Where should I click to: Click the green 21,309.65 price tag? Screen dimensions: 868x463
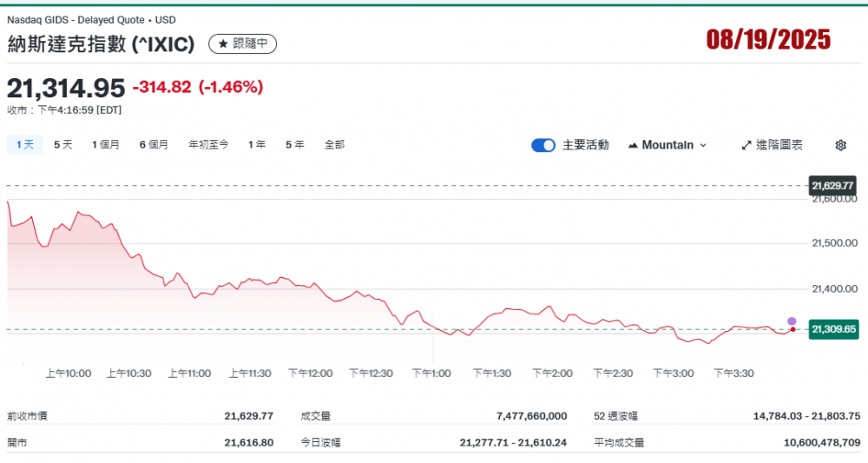tap(832, 329)
